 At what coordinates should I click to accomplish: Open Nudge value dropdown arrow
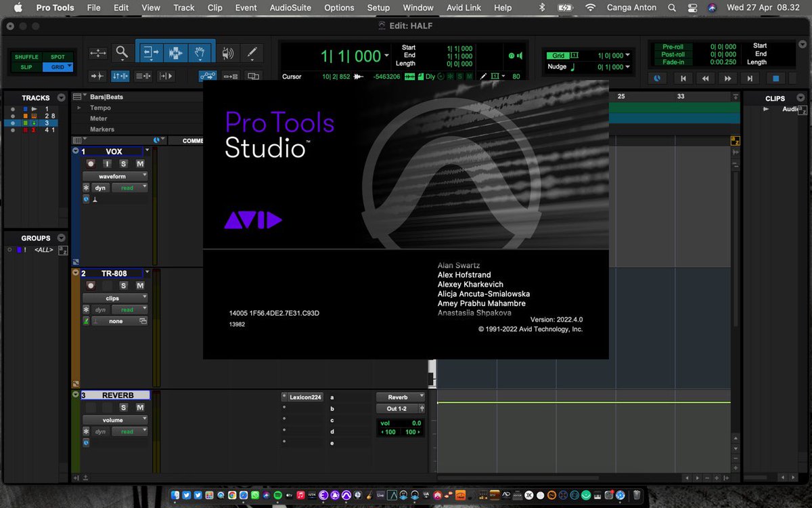[x=628, y=67]
